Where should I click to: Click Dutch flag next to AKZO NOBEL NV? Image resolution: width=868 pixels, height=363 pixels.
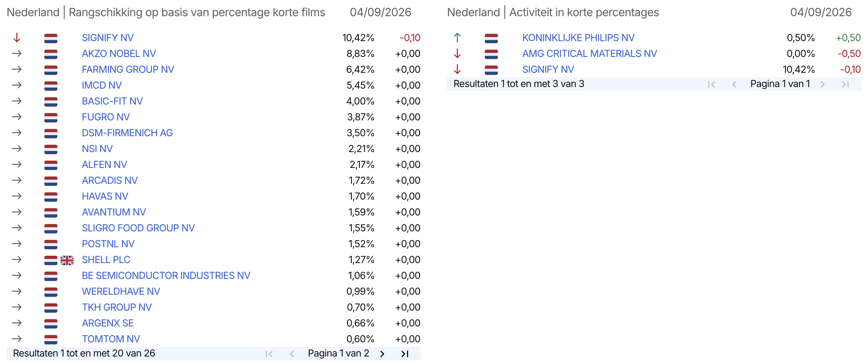(x=51, y=54)
